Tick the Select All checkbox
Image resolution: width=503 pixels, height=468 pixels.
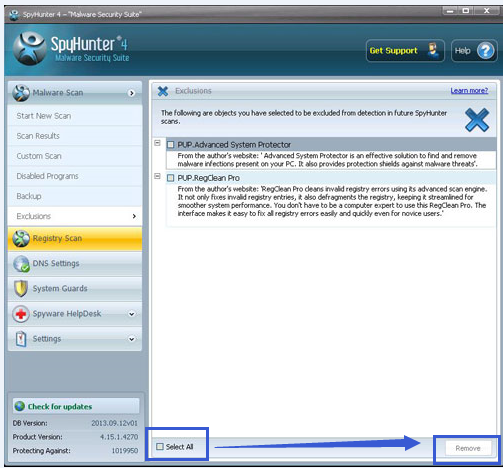(x=160, y=447)
